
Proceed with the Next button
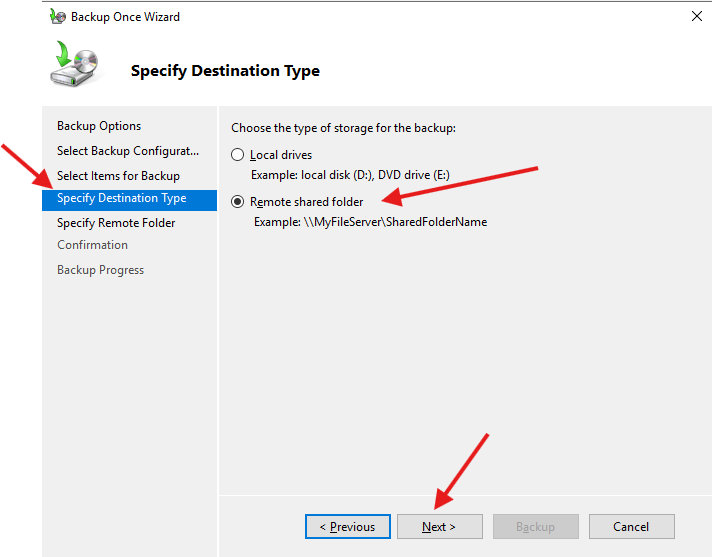coord(439,527)
